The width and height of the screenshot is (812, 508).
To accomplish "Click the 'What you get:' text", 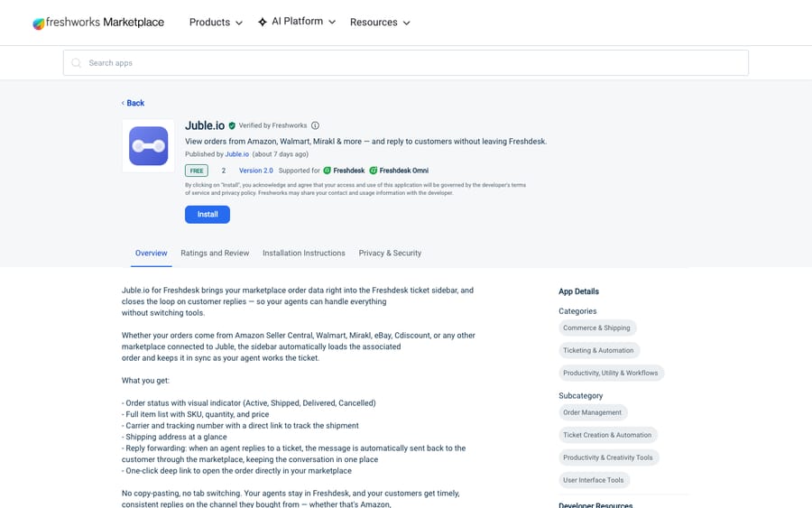I will point(145,381).
